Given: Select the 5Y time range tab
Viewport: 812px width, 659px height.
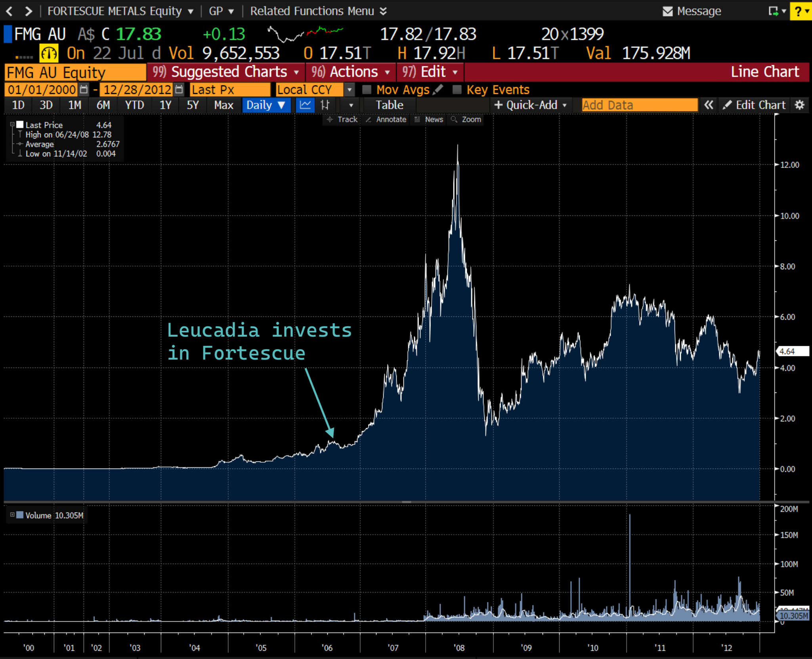Looking at the screenshot, I should click(x=193, y=105).
